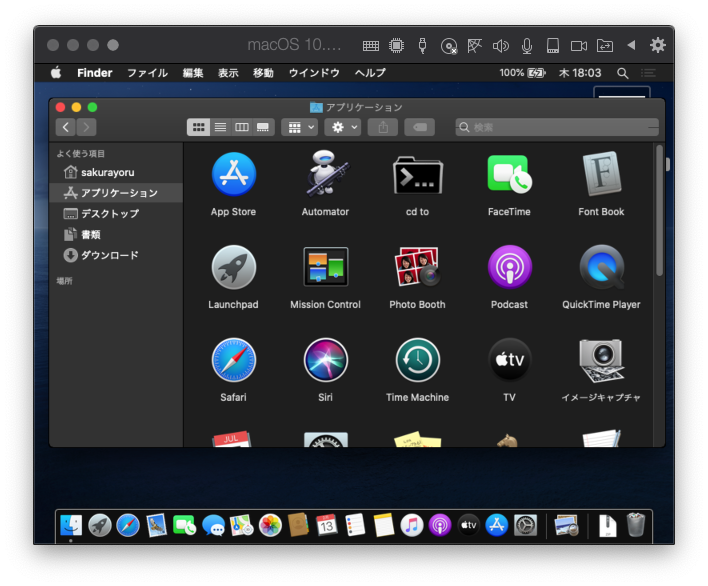Open the ファイル menu
The width and height of the screenshot is (708, 586).
click(x=147, y=73)
